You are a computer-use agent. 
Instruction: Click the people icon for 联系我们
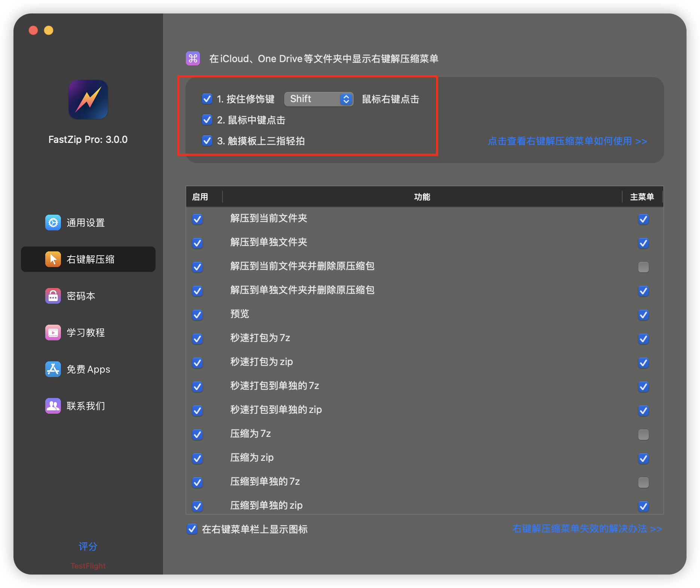click(53, 406)
